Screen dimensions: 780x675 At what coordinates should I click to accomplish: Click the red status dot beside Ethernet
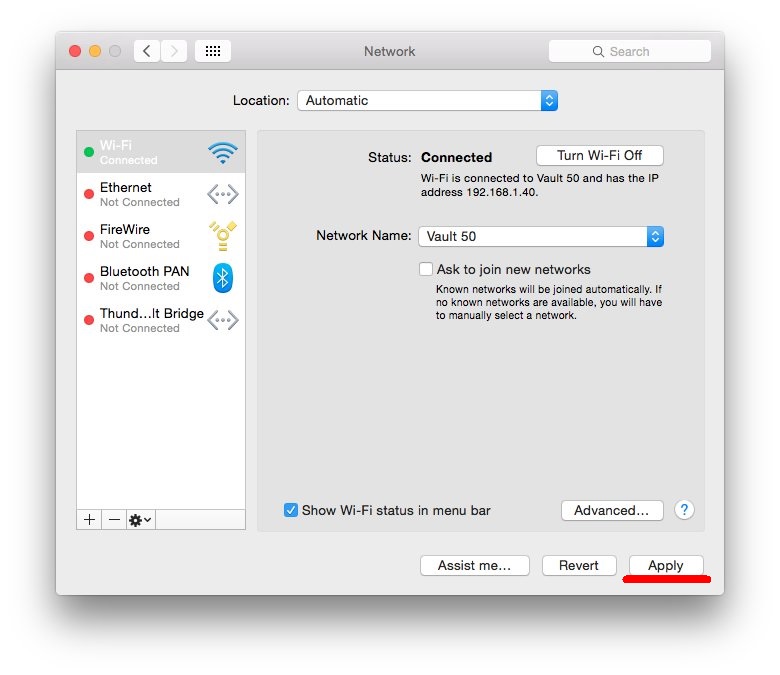[x=89, y=194]
